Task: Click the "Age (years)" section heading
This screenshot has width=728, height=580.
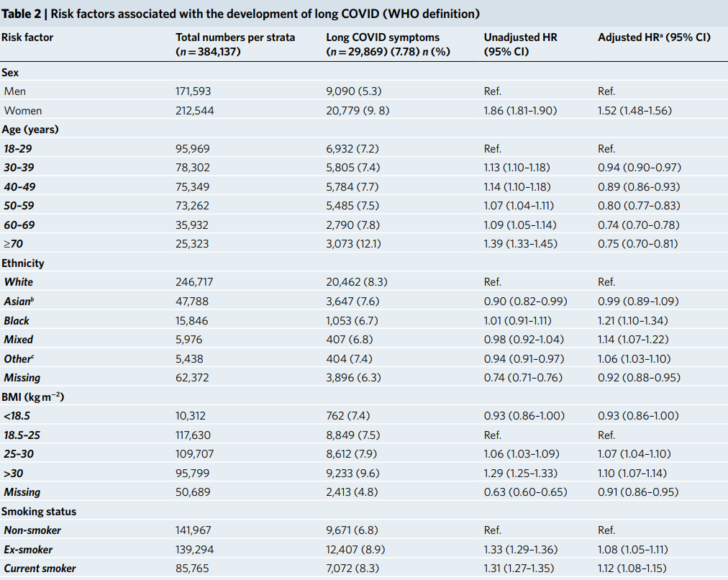Action: pyautogui.click(x=29, y=130)
